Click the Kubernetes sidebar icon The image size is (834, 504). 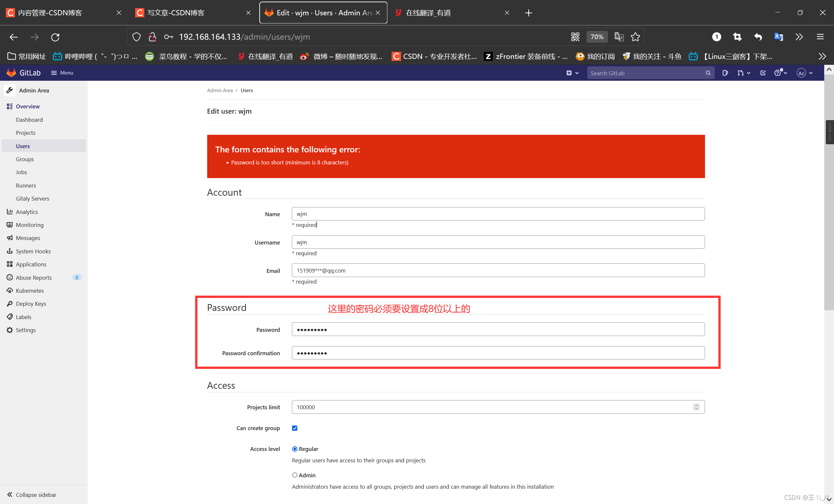(x=9, y=290)
